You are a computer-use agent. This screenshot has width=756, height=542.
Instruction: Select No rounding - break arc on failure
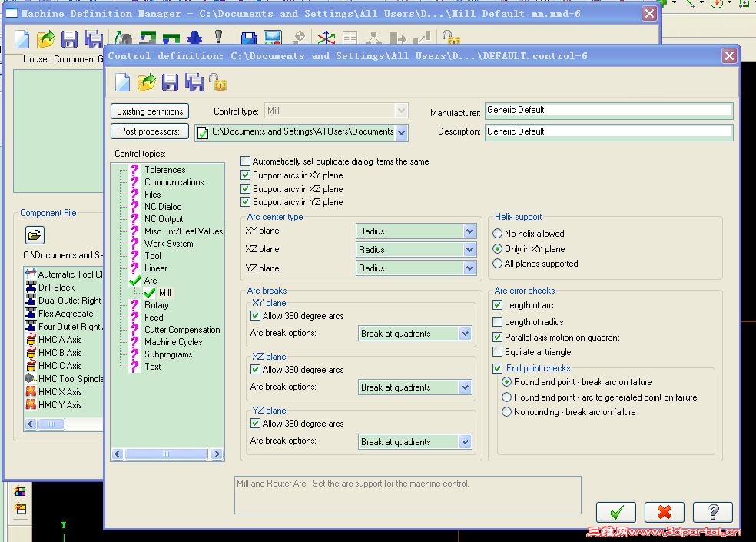(506, 412)
